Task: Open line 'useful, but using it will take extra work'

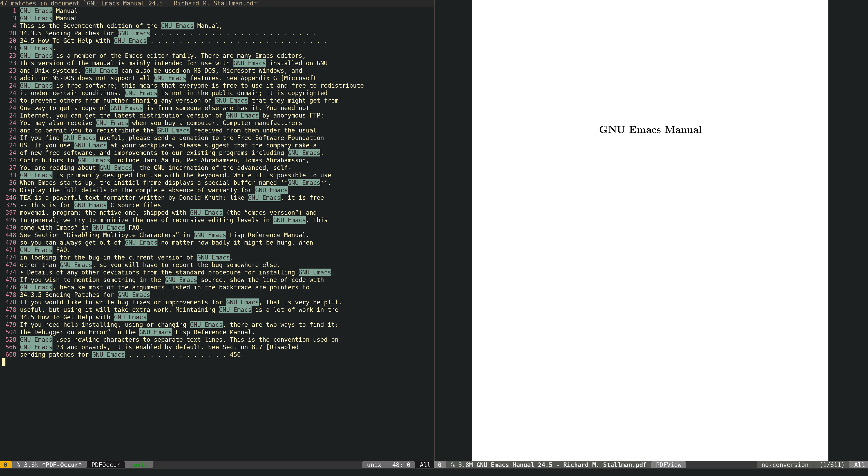Action: pos(179,310)
